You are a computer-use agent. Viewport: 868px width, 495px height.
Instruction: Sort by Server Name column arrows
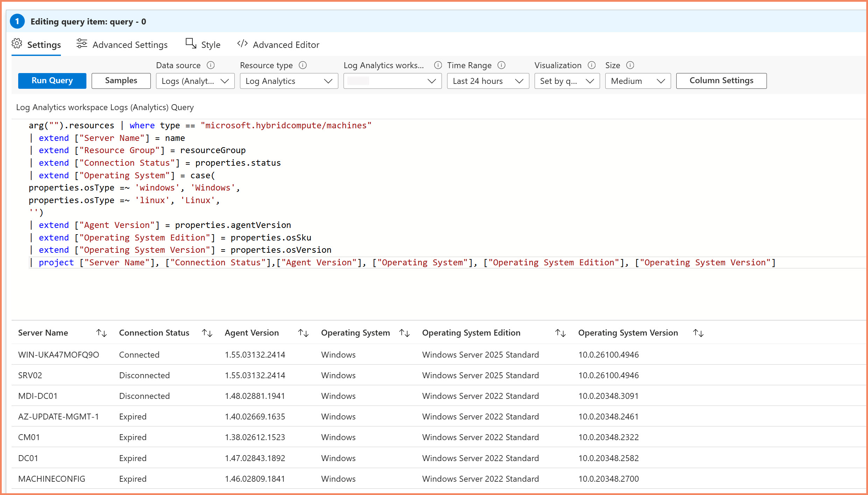(x=101, y=333)
